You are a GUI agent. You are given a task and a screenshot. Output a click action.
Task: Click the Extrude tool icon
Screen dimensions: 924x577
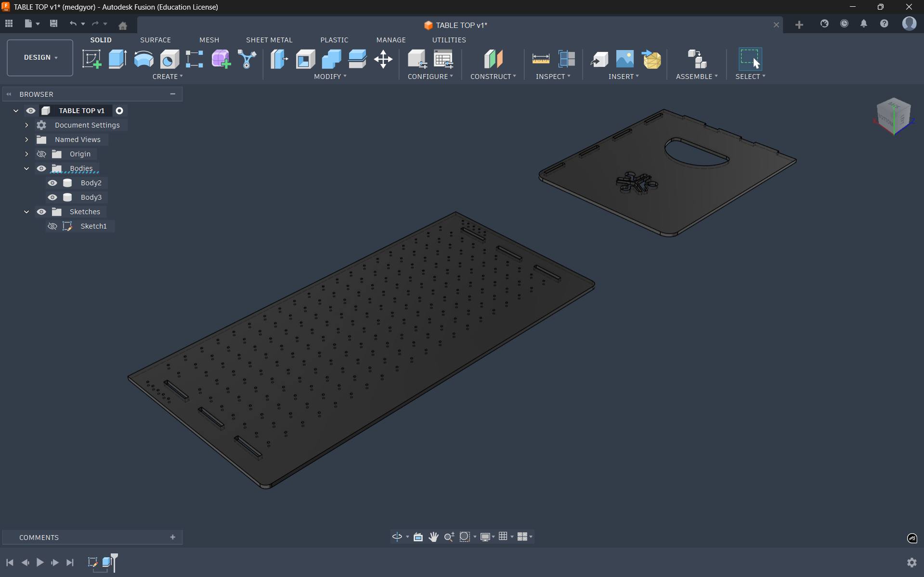coord(117,59)
